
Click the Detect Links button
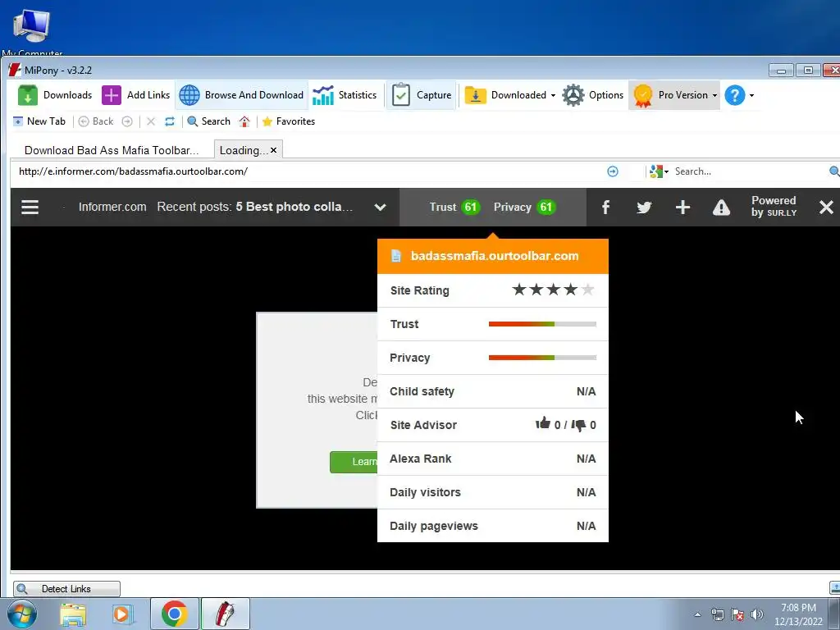[x=67, y=589]
